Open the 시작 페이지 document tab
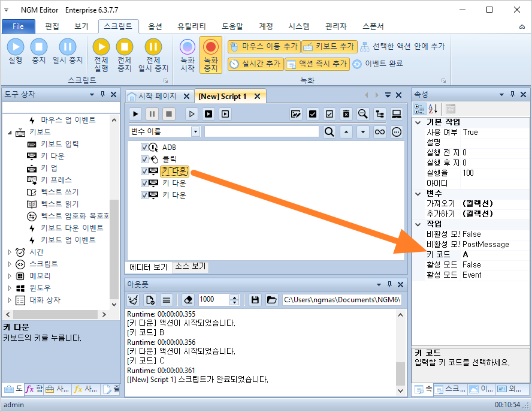The height and width of the screenshot is (412, 532). pyautogui.click(x=157, y=96)
